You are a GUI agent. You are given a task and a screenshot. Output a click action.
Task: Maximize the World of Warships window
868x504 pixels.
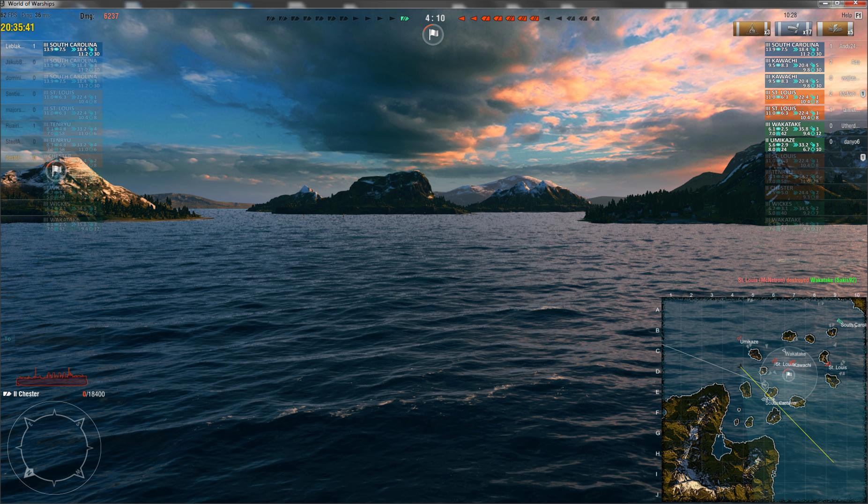pyautogui.click(x=837, y=3)
